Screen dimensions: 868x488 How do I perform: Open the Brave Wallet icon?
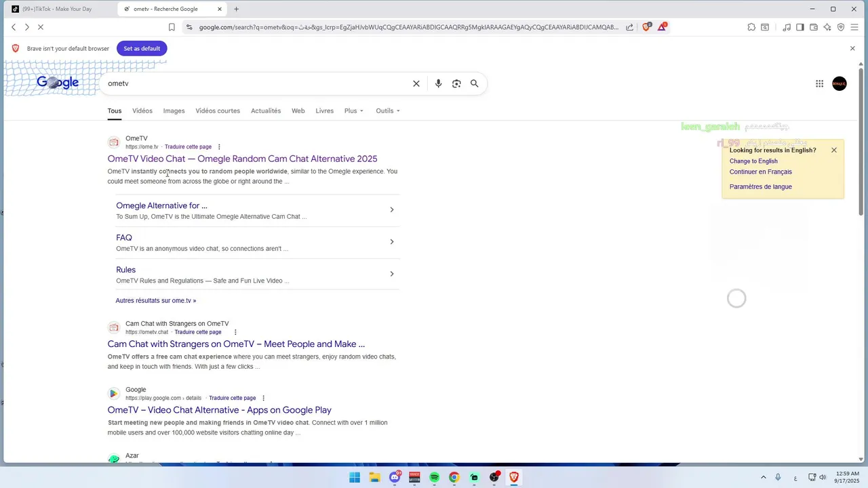coord(814,27)
